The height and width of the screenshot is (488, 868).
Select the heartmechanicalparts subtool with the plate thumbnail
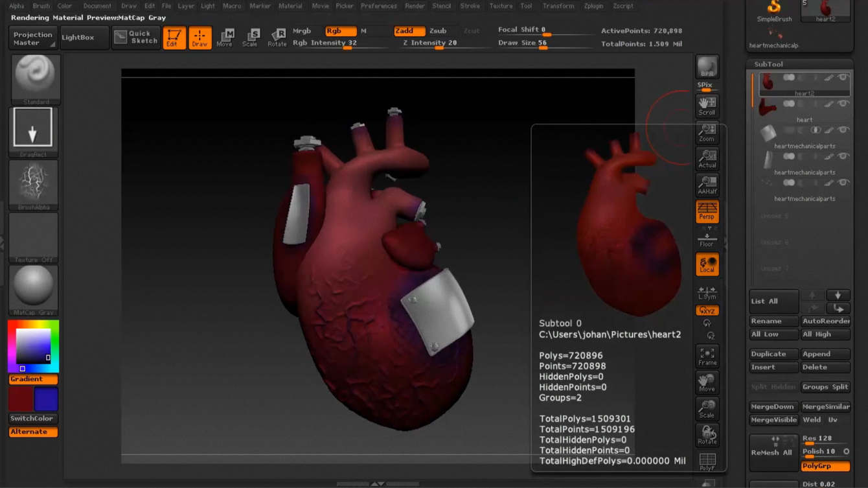(768, 133)
